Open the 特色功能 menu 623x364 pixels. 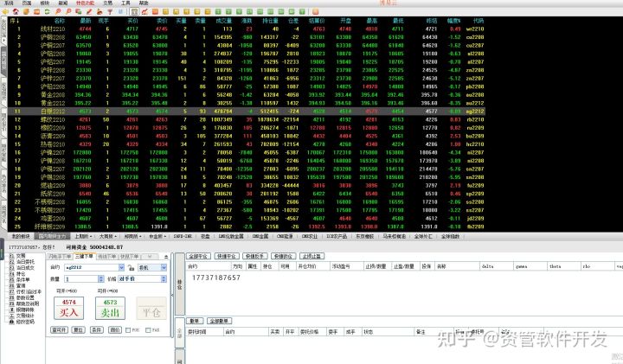point(85,3)
